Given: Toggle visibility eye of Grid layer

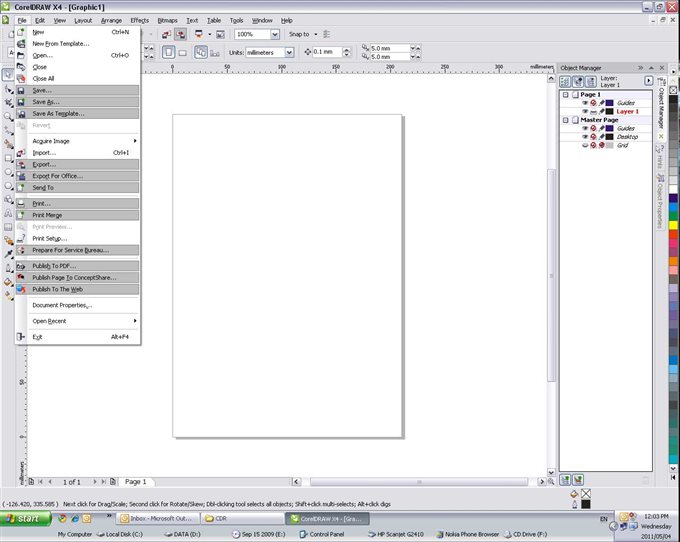Looking at the screenshot, I should [x=585, y=145].
